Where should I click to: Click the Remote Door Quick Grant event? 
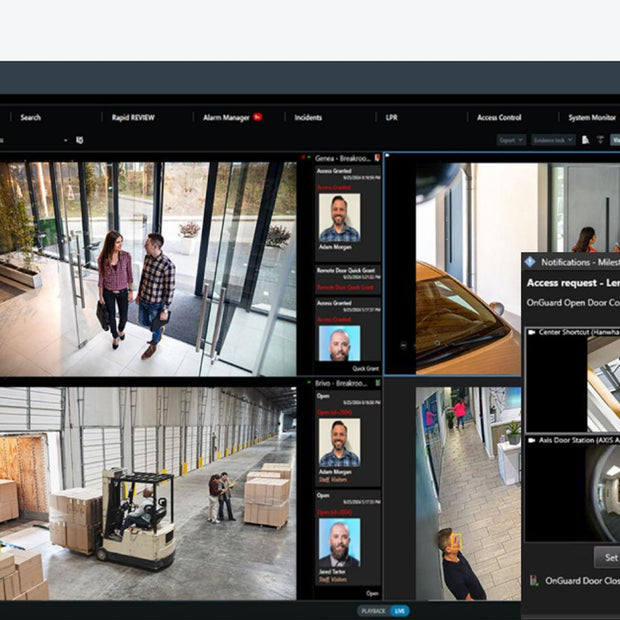(348, 279)
